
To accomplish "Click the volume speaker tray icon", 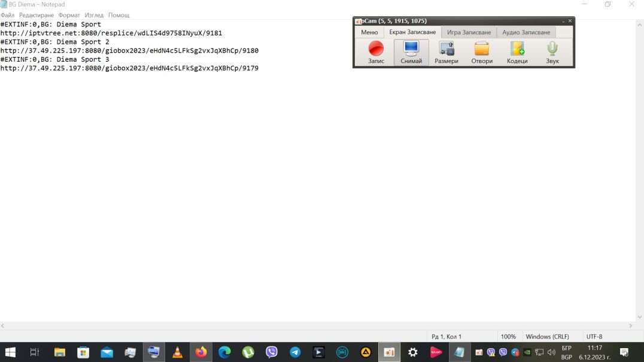I will click(x=552, y=352).
